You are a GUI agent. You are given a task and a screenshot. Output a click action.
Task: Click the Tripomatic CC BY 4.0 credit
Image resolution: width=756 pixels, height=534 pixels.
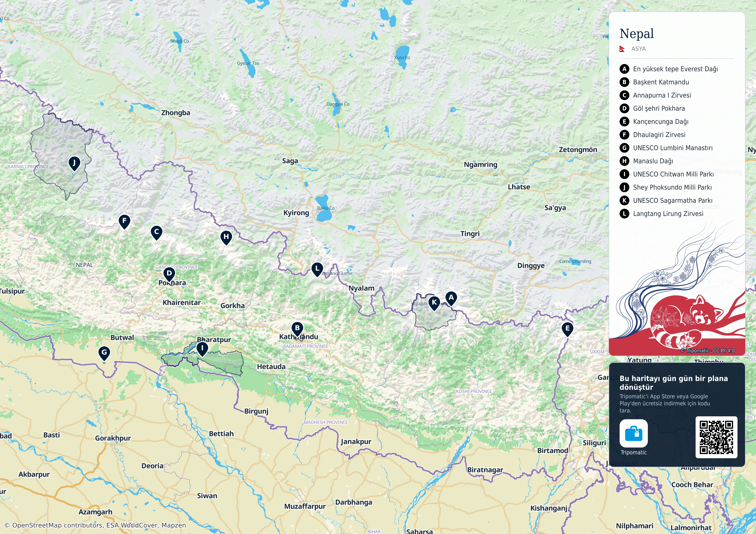(707, 351)
